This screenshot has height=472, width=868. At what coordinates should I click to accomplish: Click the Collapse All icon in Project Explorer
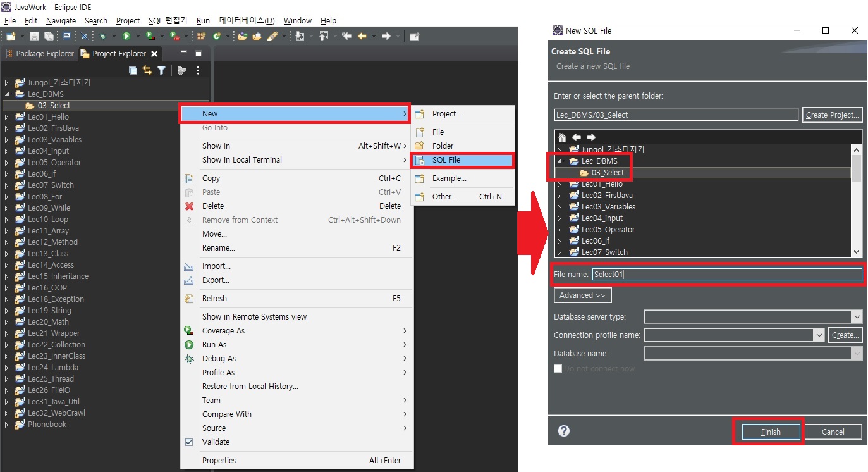133,70
